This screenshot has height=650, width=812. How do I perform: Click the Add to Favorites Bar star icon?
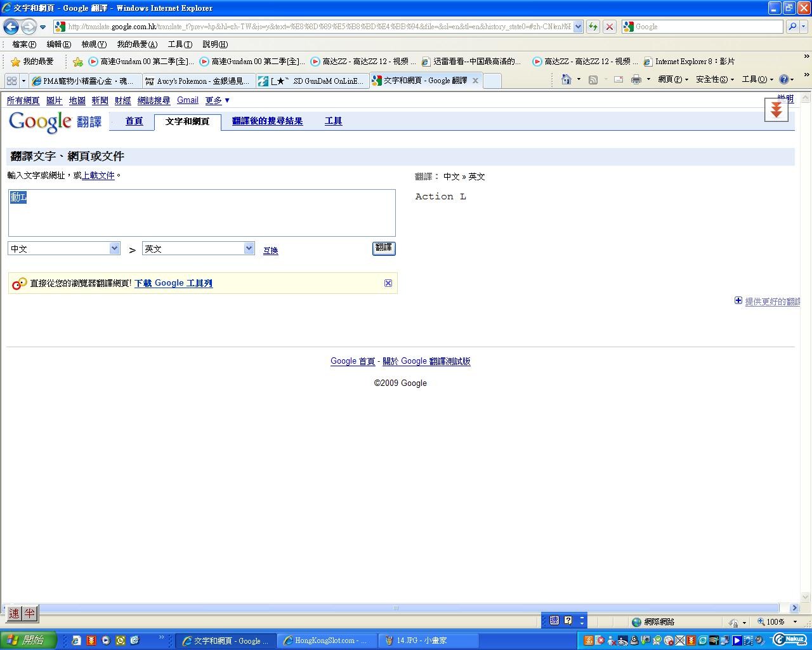(x=77, y=62)
